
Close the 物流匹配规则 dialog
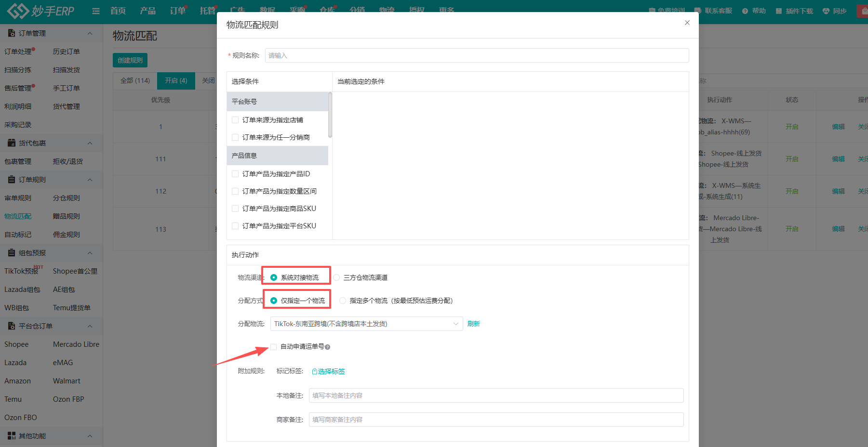pyautogui.click(x=687, y=23)
